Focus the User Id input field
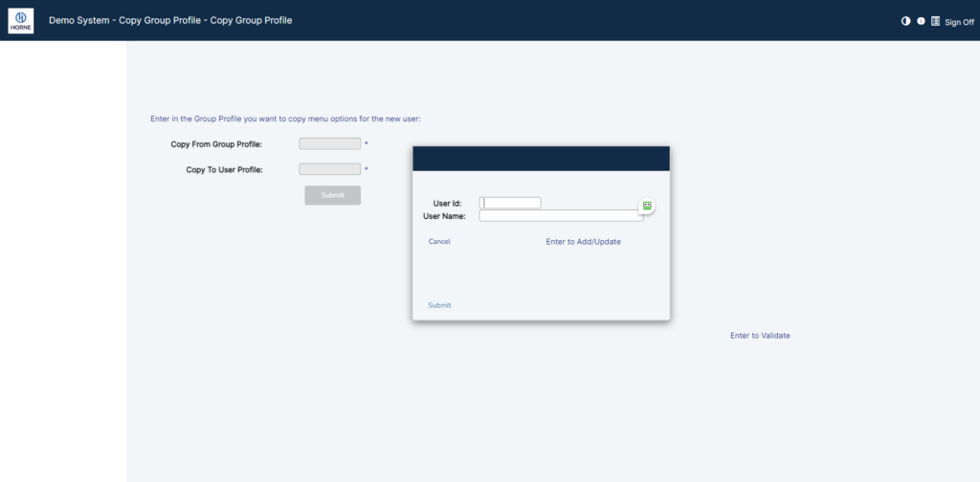 510,203
